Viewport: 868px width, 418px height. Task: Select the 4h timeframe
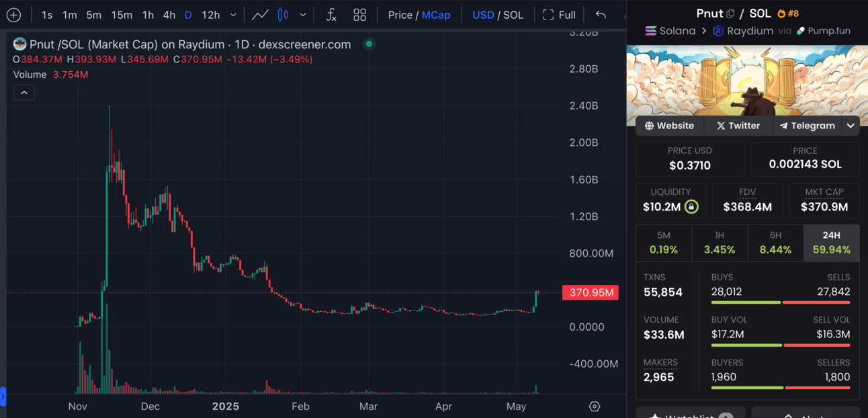point(169,15)
